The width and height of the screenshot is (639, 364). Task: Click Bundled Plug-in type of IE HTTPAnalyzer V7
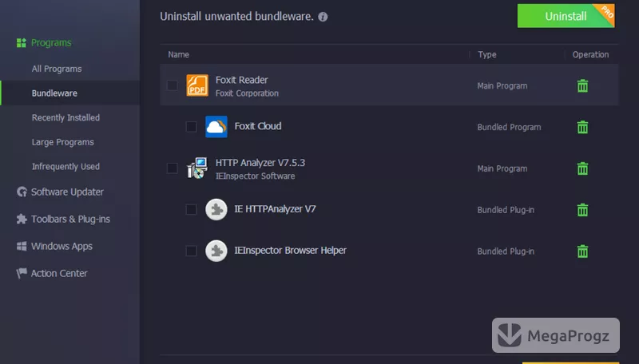coord(506,210)
